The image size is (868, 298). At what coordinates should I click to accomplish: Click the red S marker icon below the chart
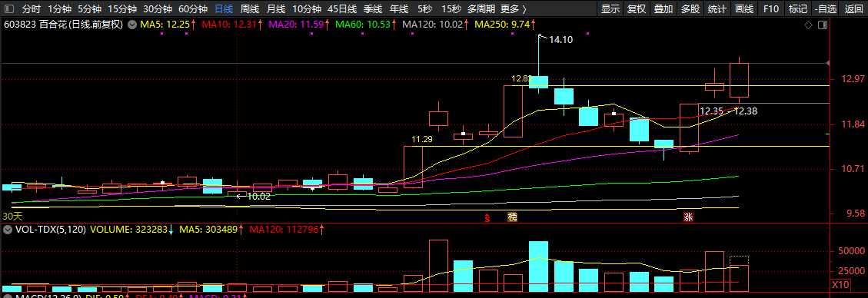point(487,217)
